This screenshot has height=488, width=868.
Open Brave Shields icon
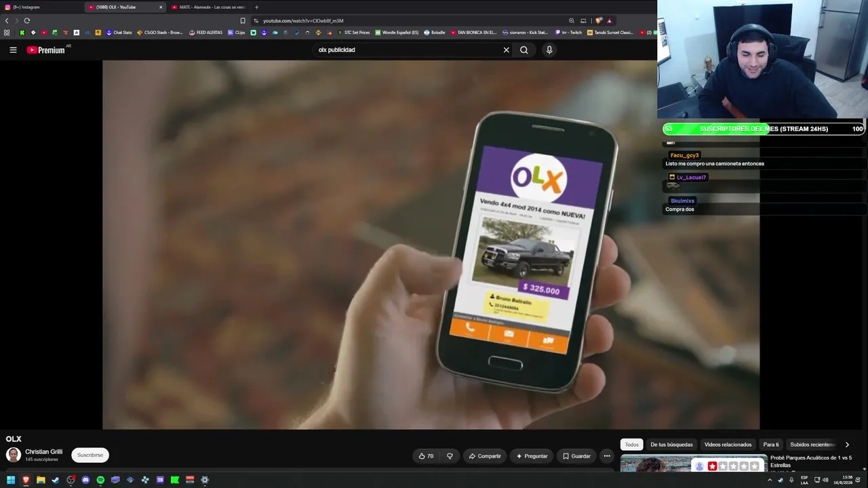[x=598, y=20]
